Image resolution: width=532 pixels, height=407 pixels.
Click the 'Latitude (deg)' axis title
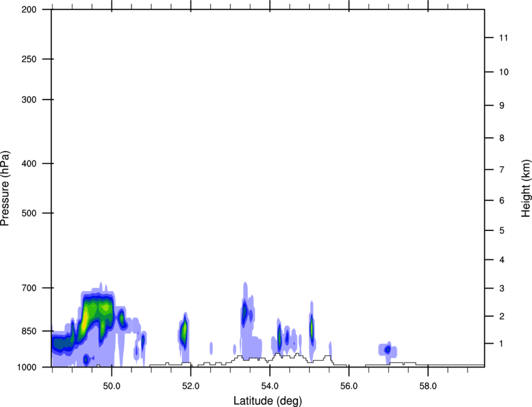pyautogui.click(x=267, y=401)
